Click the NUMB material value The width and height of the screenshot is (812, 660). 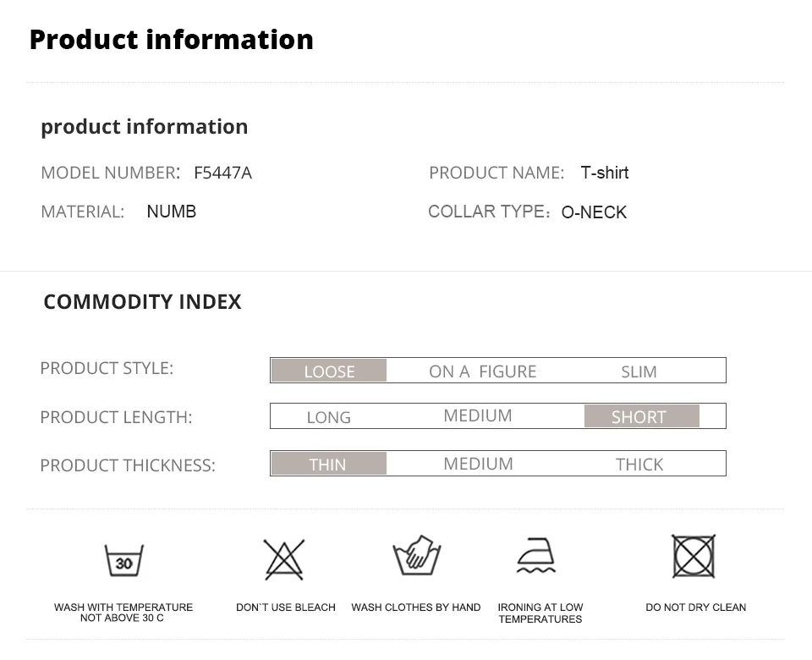click(172, 212)
